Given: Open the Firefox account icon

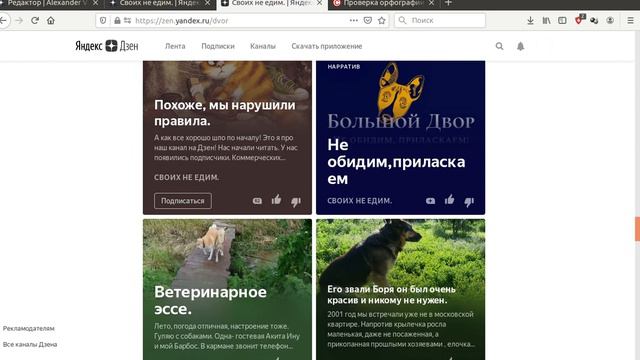Looking at the screenshot, I should pos(610,20).
